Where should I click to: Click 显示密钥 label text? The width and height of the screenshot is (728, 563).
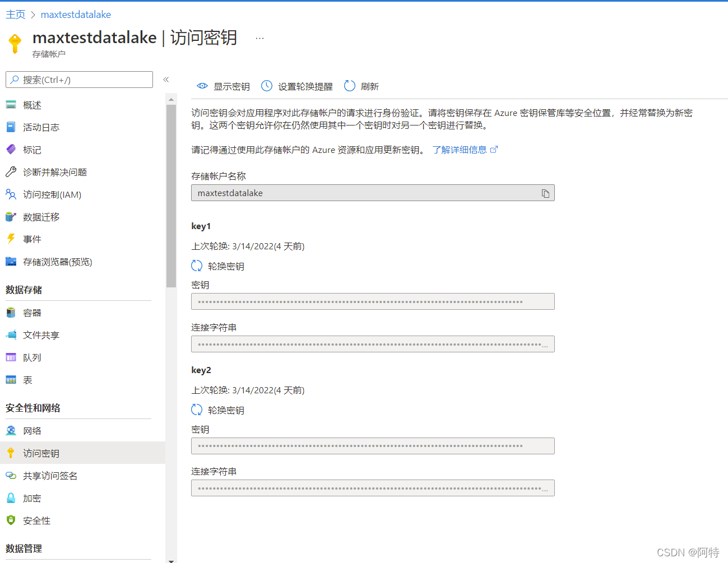pyautogui.click(x=231, y=86)
